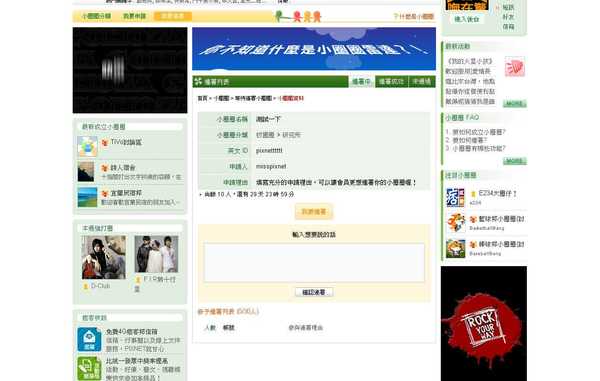600x381 pixels.
Task: Click the pink hand icon in activities box
Action: pyautogui.click(x=514, y=67)
